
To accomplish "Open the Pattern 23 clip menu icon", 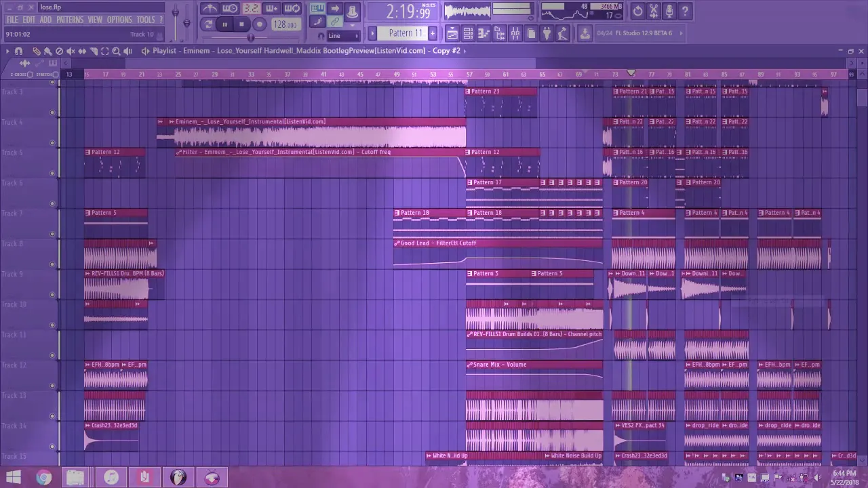I will [x=469, y=91].
